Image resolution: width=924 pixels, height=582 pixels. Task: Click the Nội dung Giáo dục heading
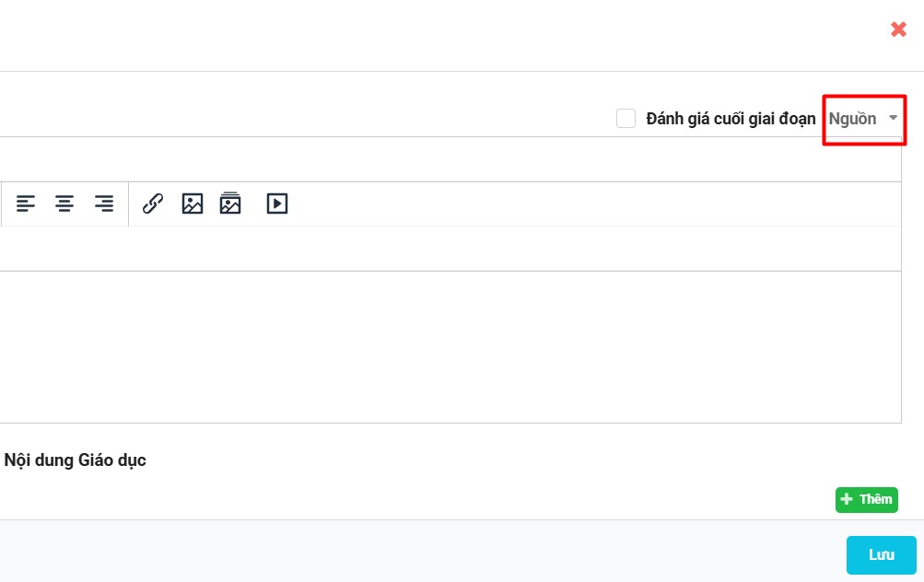click(76, 460)
